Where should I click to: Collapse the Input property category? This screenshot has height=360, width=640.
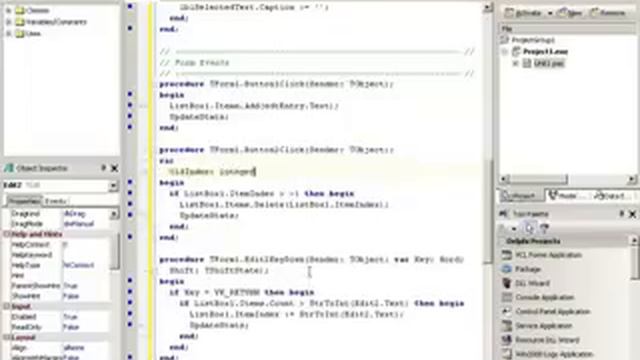7,306
